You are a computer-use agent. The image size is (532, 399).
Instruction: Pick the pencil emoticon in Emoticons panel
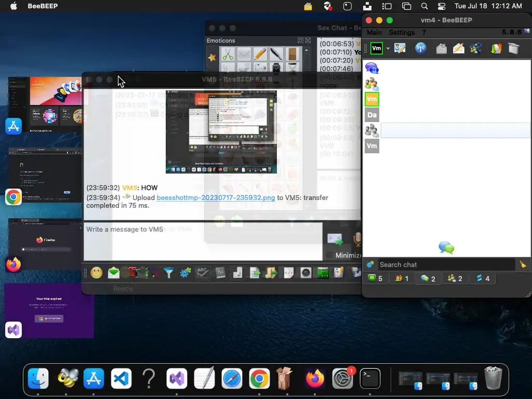pos(260,54)
